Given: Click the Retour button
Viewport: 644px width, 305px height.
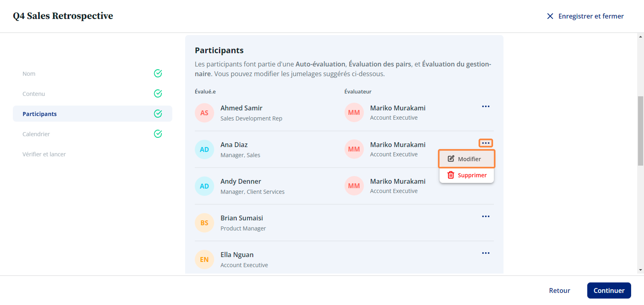Looking at the screenshot, I should (x=559, y=290).
